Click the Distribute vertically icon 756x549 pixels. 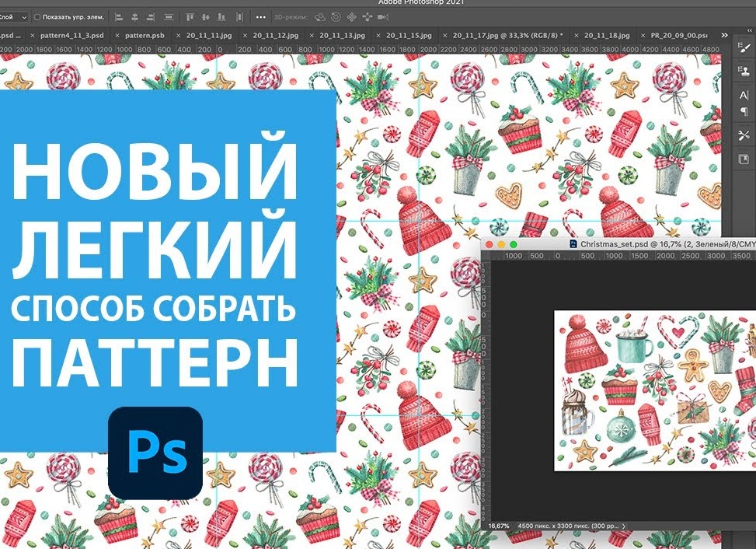(169, 17)
